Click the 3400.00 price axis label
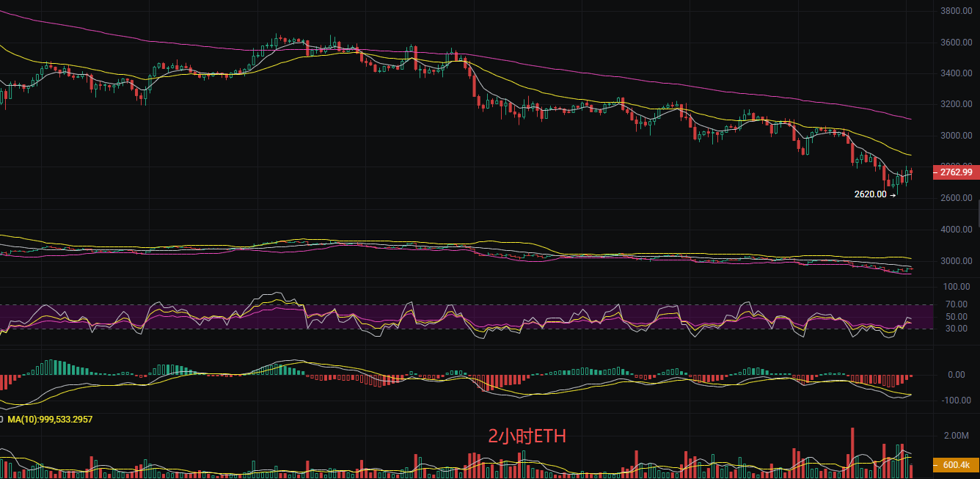Viewport: 980px width, 479px height. (x=956, y=73)
